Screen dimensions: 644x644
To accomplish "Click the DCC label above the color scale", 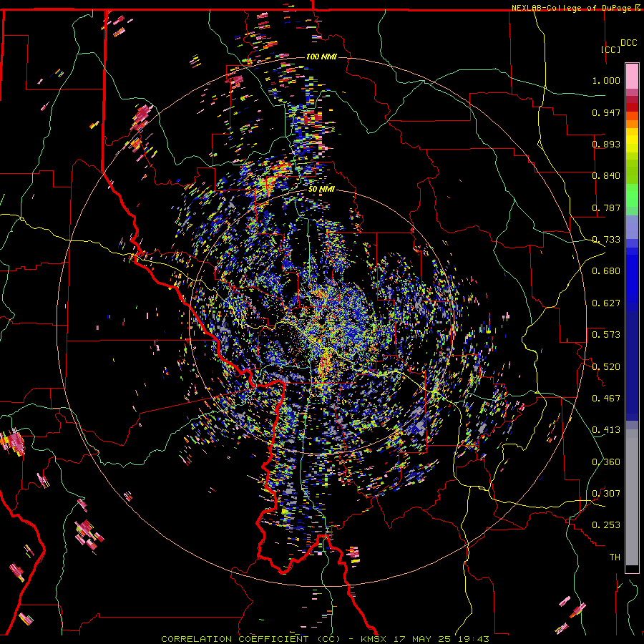I will coord(628,43).
